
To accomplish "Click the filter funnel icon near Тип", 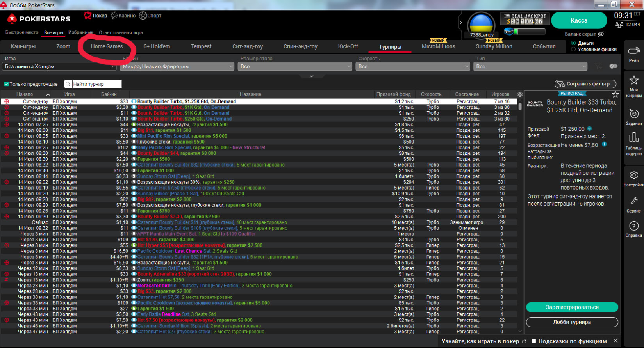I will tap(598, 66).
